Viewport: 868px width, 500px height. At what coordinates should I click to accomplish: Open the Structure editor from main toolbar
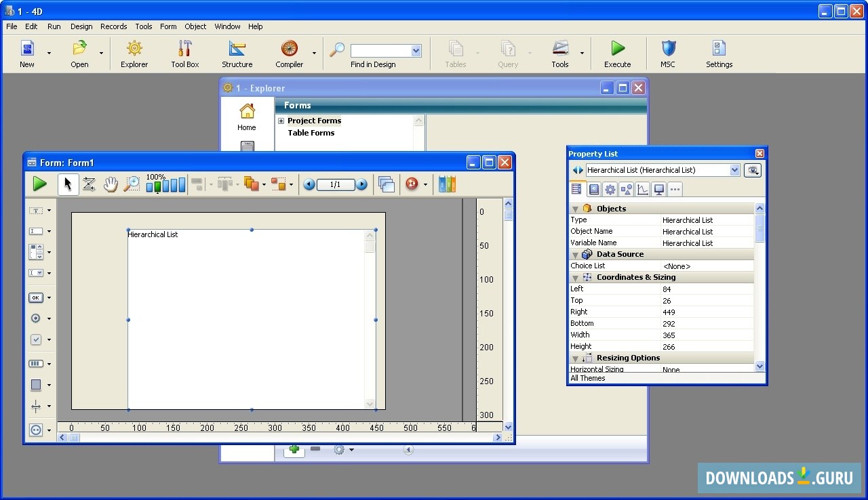[x=237, y=54]
